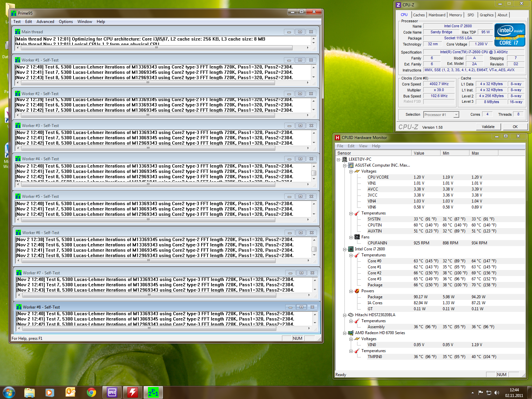This screenshot has width=532, height=399.
Task: Collapse the AMD Radeon HD 6700 node
Action: pos(345,333)
